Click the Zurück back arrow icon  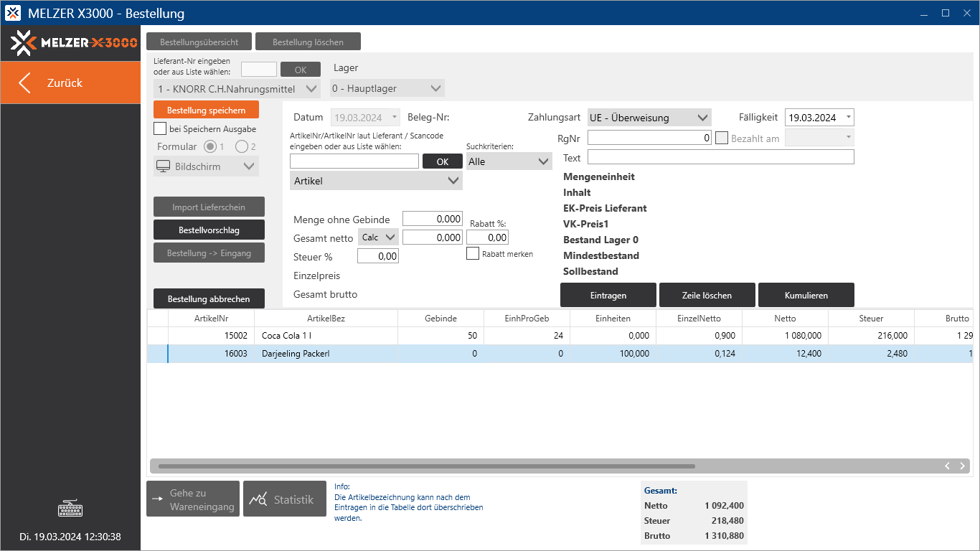coord(25,83)
